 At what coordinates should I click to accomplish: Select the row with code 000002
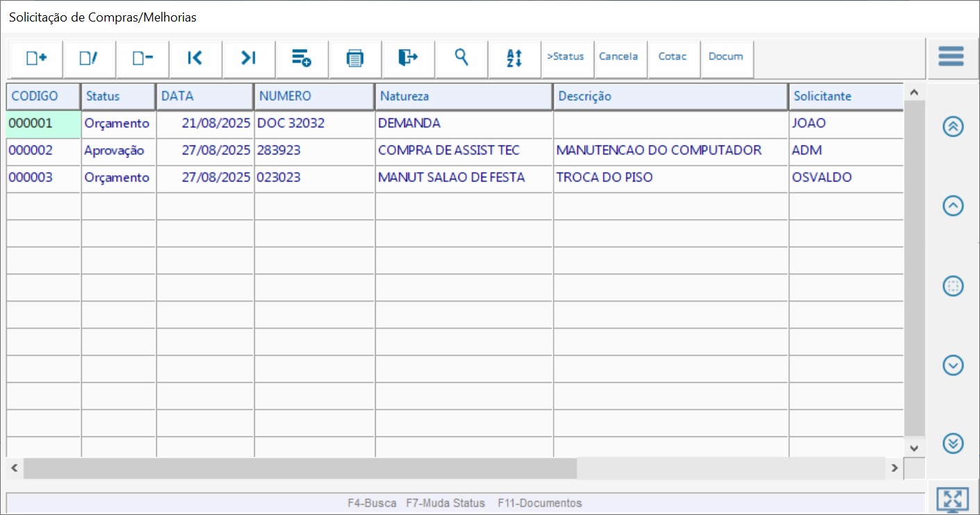[x=31, y=150]
